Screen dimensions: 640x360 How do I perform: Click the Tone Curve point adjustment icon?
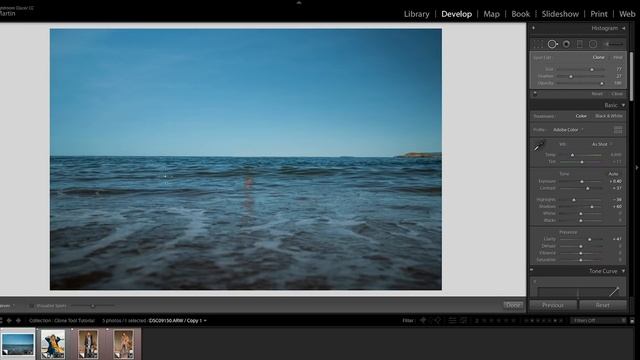tap(534, 282)
